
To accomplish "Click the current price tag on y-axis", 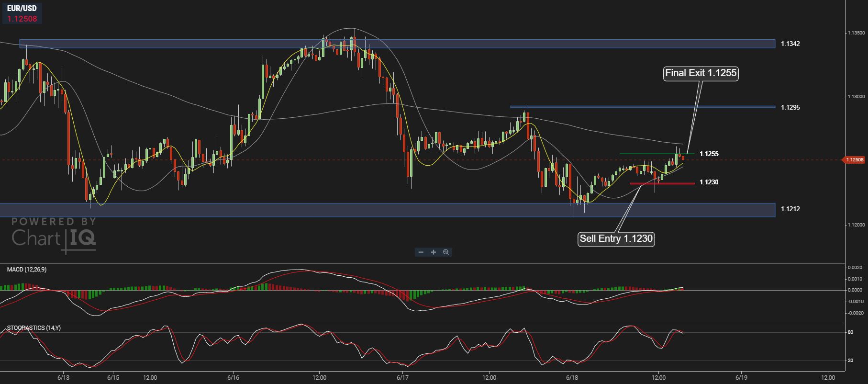I will [854, 160].
